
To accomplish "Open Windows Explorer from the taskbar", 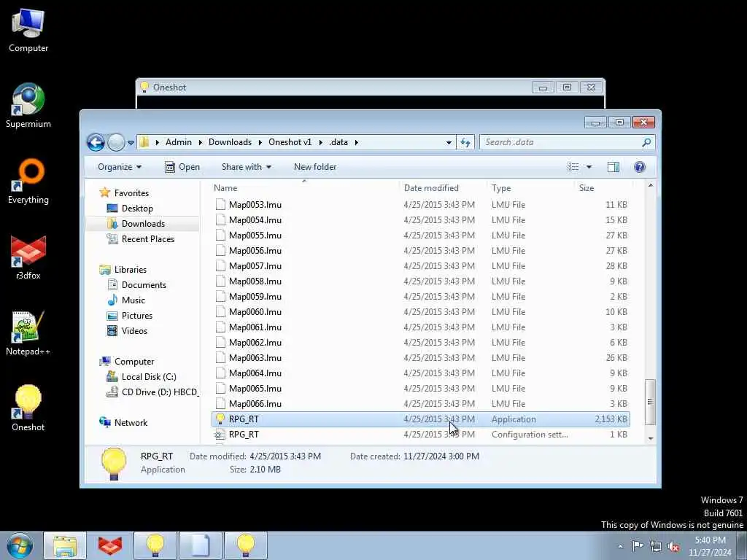I will pos(65,545).
